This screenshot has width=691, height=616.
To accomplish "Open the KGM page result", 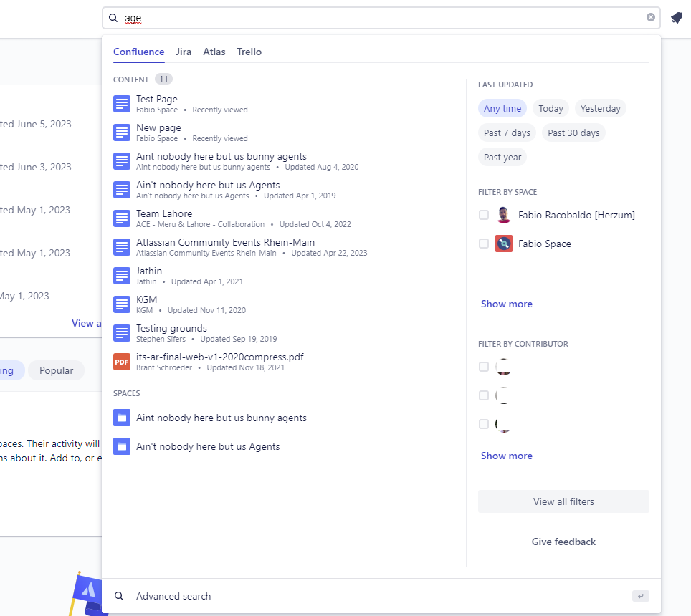I will tap(285, 304).
